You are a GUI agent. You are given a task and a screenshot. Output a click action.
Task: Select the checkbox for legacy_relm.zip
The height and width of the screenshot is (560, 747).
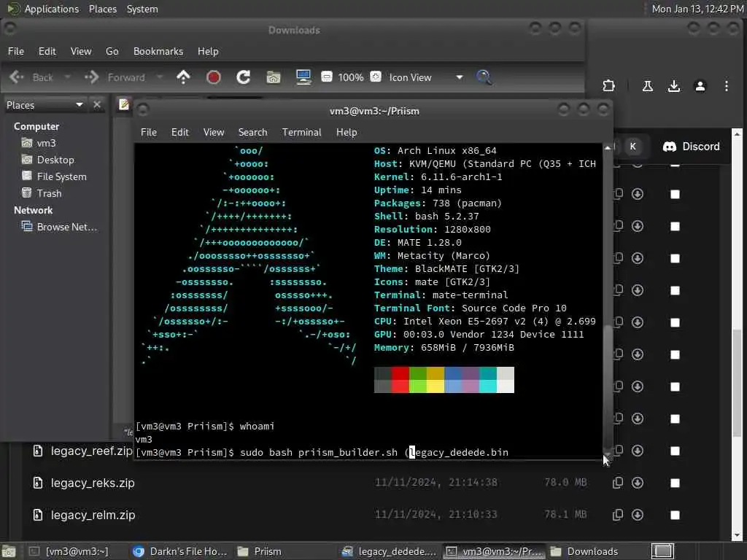pos(675,515)
